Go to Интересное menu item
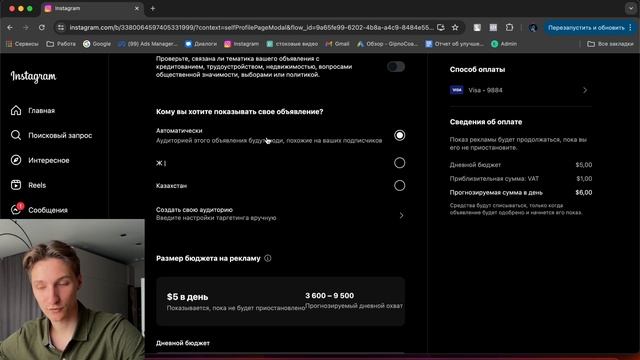 pyautogui.click(x=49, y=160)
